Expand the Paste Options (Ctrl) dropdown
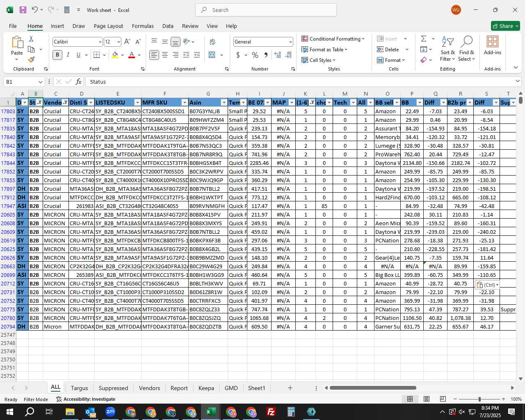This screenshot has width=525, height=420. 497,285
